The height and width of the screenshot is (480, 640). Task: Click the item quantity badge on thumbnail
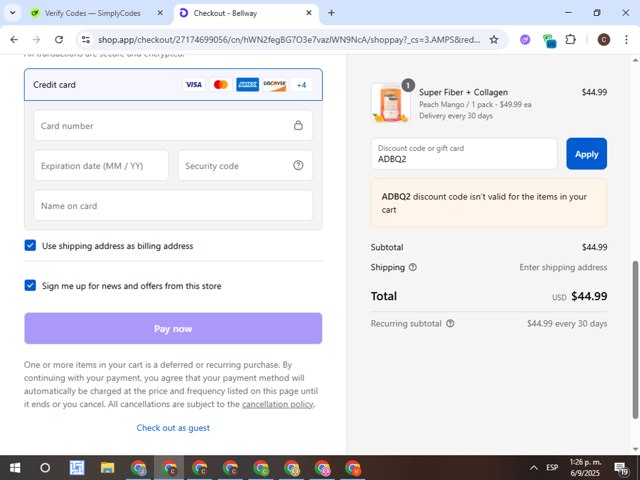click(408, 85)
